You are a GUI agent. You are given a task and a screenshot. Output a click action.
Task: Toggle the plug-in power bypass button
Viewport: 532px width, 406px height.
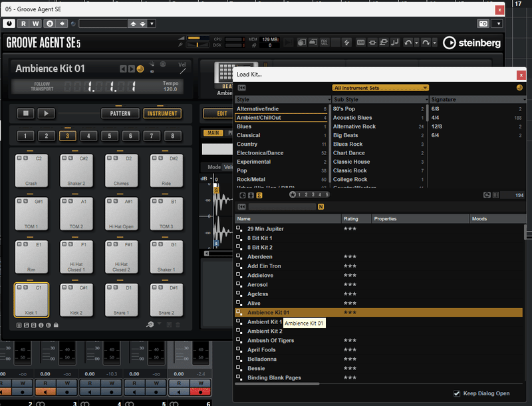pos(9,23)
